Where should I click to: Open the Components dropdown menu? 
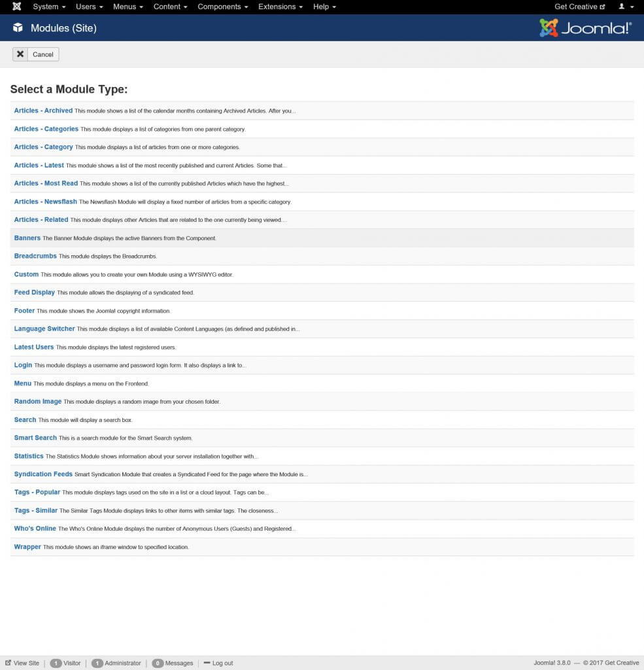tap(222, 7)
